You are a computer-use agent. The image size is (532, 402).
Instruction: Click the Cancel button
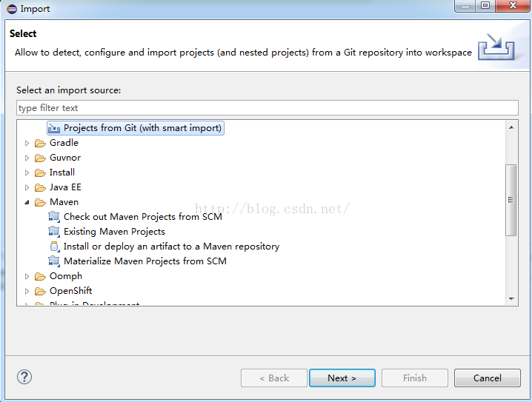(x=488, y=378)
